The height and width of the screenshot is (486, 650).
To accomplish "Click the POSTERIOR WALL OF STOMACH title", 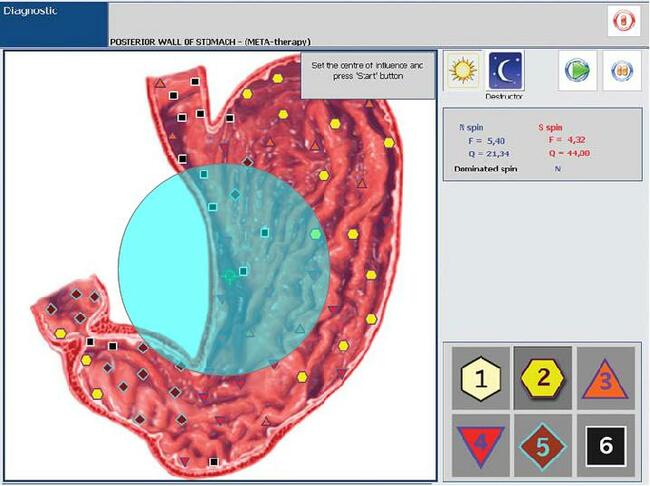I will point(210,42).
